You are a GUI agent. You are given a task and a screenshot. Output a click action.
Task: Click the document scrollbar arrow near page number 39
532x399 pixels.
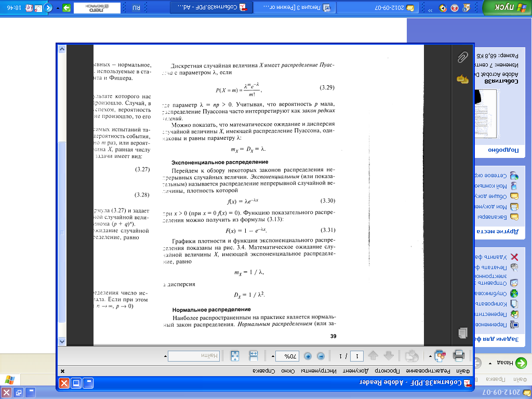pos(62,341)
